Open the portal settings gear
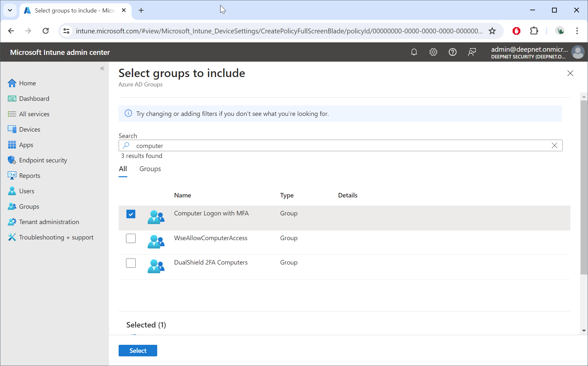The height and width of the screenshot is (366, 588). tap(433, 52)
